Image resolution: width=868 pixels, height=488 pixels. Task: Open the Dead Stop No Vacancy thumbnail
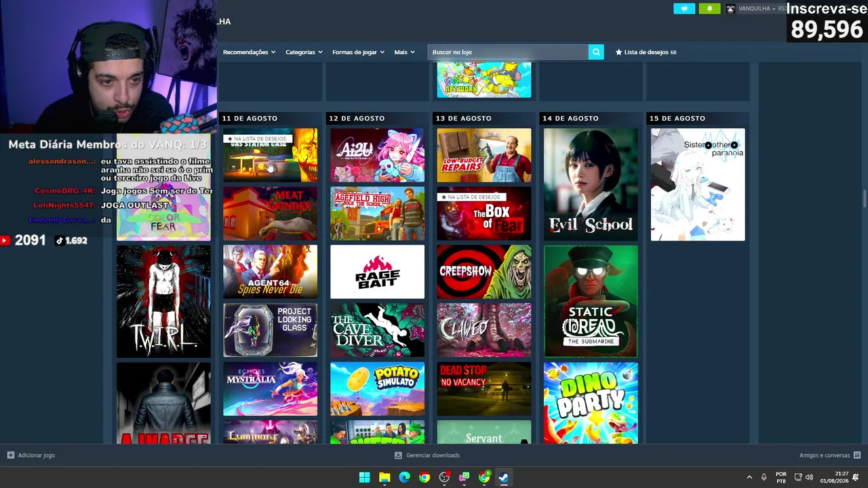click(x=484, y=388)
